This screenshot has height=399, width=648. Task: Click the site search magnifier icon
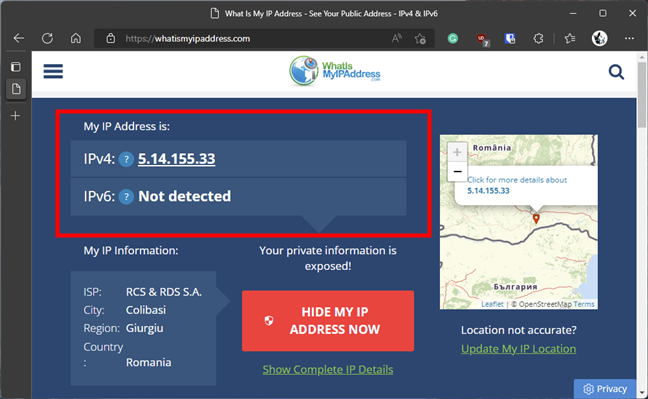click(616, 72)
